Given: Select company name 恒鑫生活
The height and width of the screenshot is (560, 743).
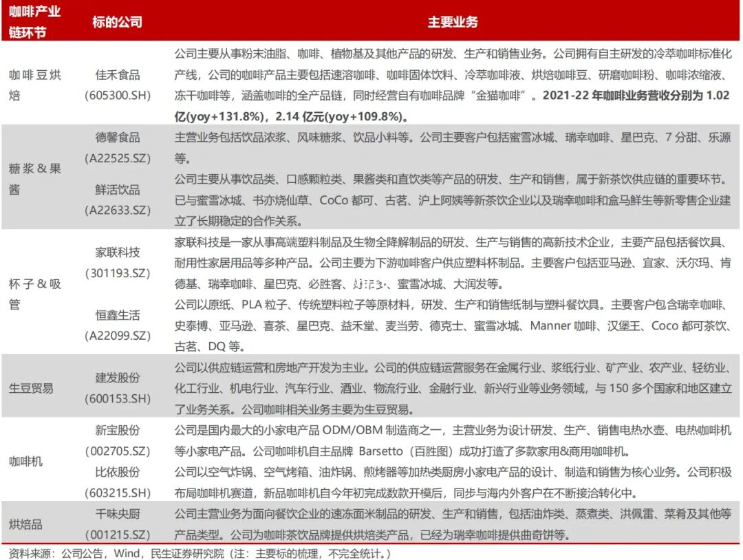Looking at the screenshot, I should pos(118,315).
